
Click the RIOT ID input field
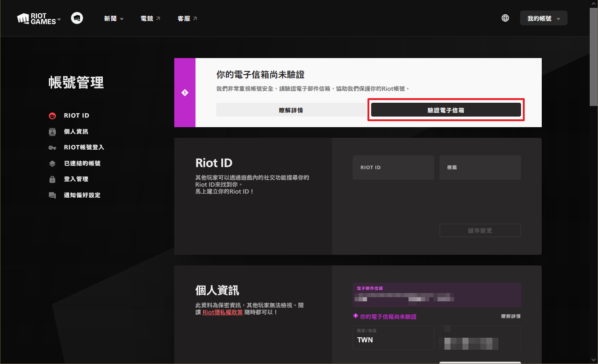click(393, 167)
